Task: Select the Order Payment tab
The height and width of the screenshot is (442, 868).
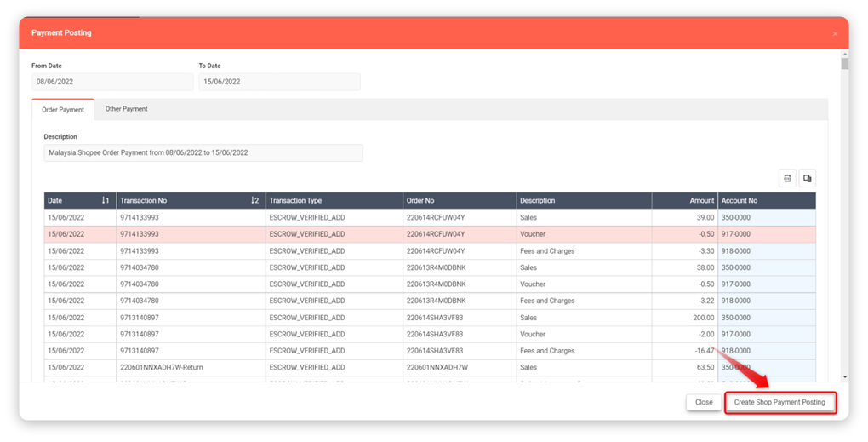Action: pyautogui.click(x=63, y=110)
